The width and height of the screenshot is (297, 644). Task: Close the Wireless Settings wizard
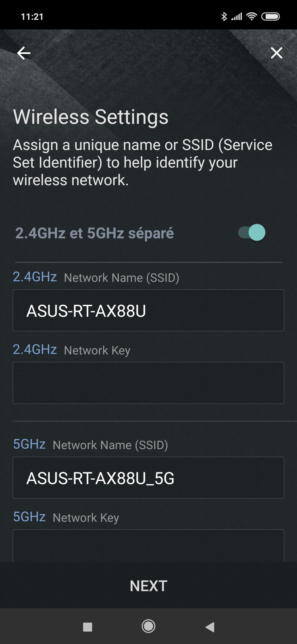(x=276, y=53)
